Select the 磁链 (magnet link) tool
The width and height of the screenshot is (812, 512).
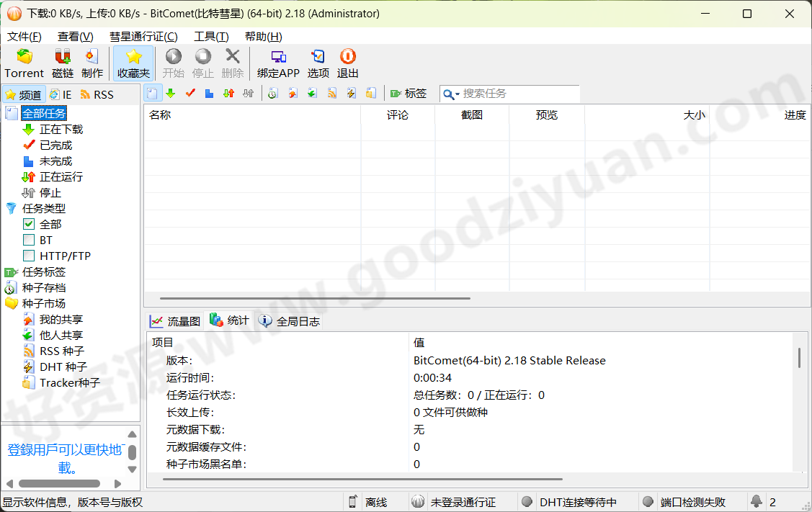click(62, 63)
